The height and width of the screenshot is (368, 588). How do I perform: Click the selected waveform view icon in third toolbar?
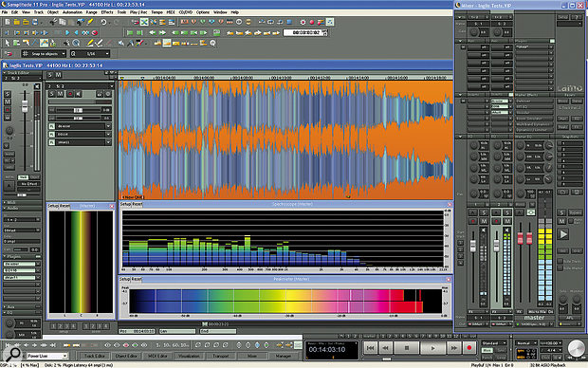pos(167,43)
